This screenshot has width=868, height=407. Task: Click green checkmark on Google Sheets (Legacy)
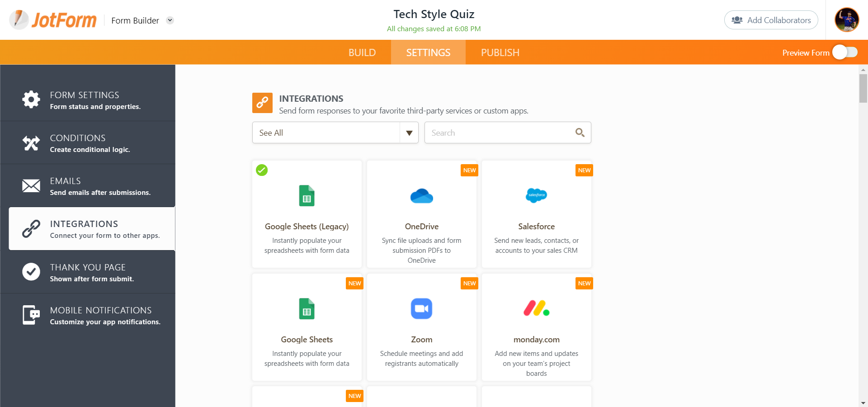click(x=262, y=170)
